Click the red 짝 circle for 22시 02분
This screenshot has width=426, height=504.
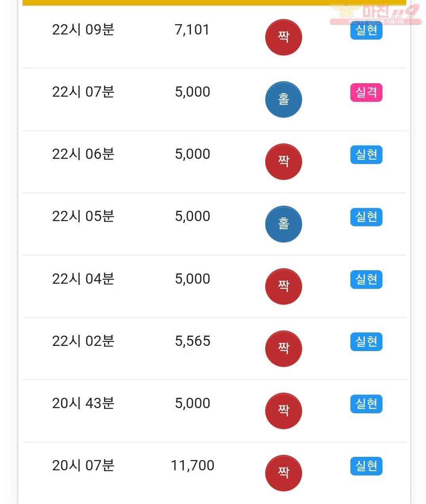283,349
